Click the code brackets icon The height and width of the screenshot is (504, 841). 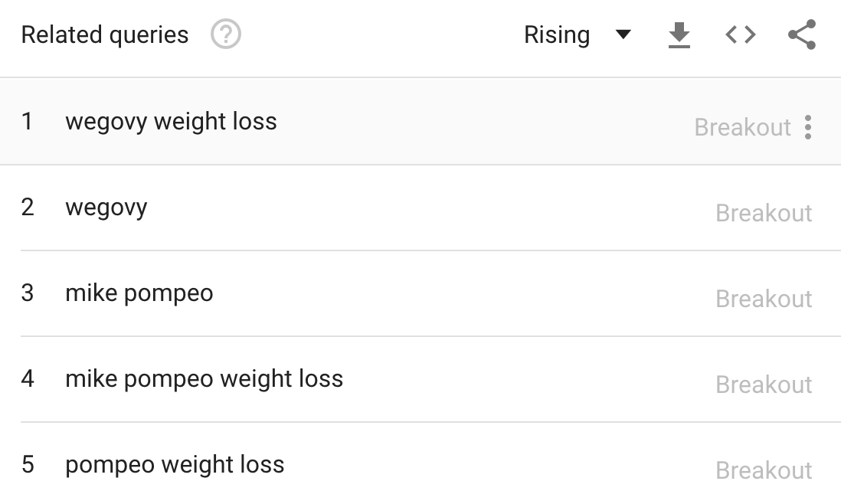(739, 34)
